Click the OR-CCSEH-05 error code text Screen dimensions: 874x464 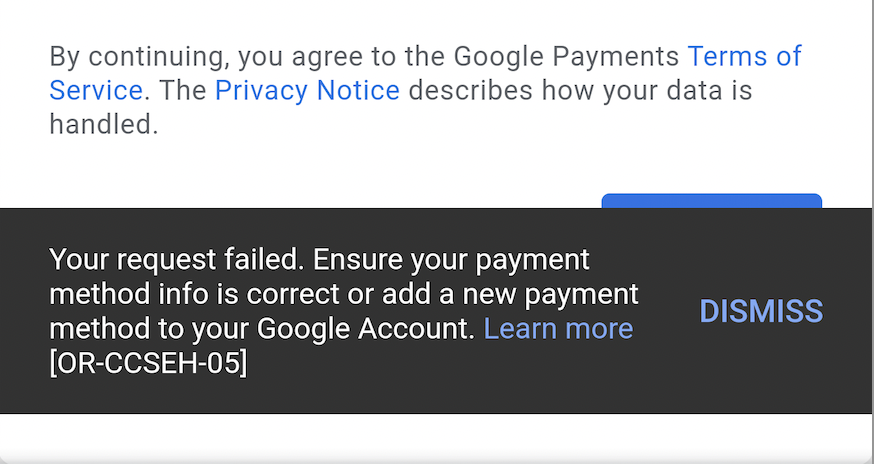(x=148, y=364)
